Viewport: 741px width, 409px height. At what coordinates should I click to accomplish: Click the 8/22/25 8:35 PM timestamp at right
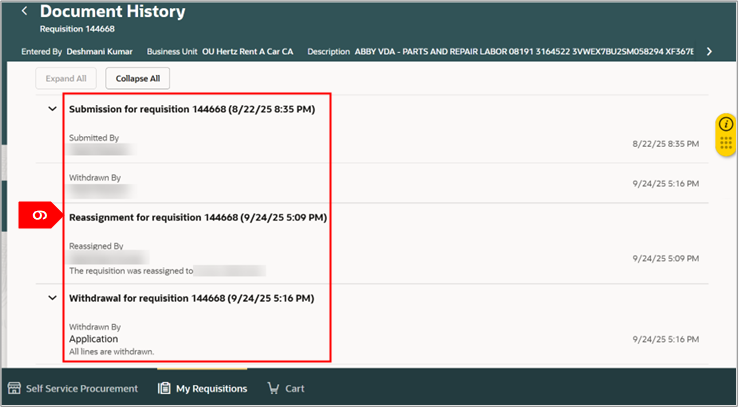[668, 144]
